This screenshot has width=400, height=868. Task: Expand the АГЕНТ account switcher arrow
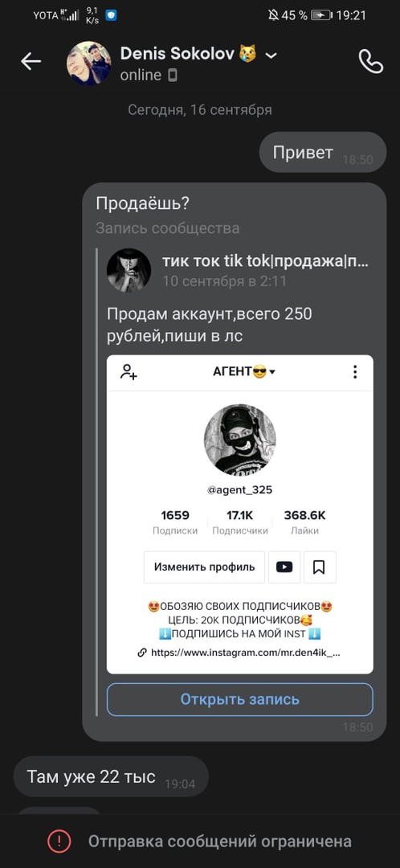tap(272, 372)
